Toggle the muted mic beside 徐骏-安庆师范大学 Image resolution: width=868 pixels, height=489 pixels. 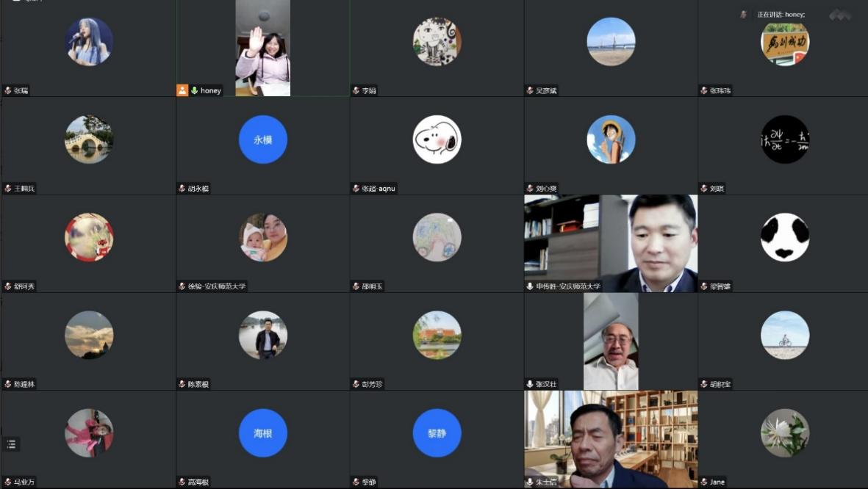pyautogui.click(x=182, y=286)
